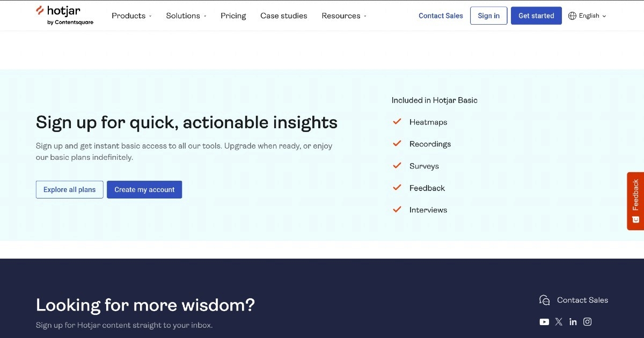Open the English language selector
This screenshot has height=338, width=644.
pos(589,16)
